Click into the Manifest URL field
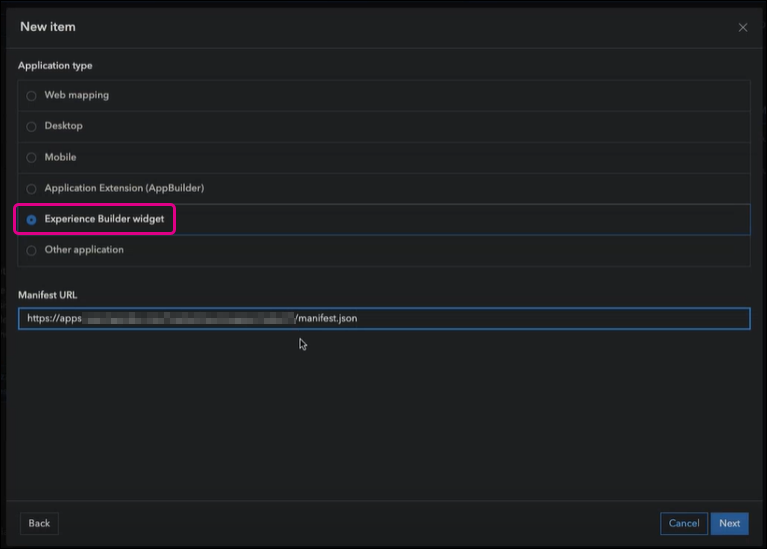The image size is (767, 549). point(384,319)
